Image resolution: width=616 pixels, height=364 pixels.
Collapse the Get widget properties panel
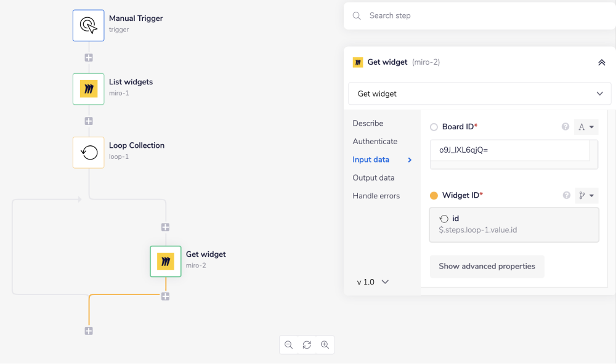pos(602,62)
